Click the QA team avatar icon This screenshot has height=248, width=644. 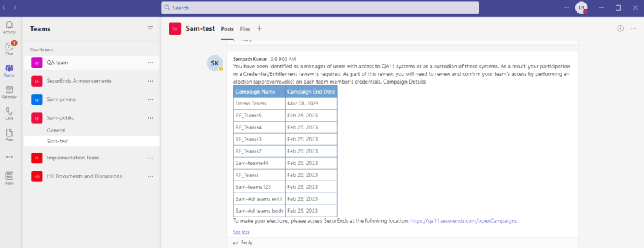pyautogui.click(x=37, y=63)
